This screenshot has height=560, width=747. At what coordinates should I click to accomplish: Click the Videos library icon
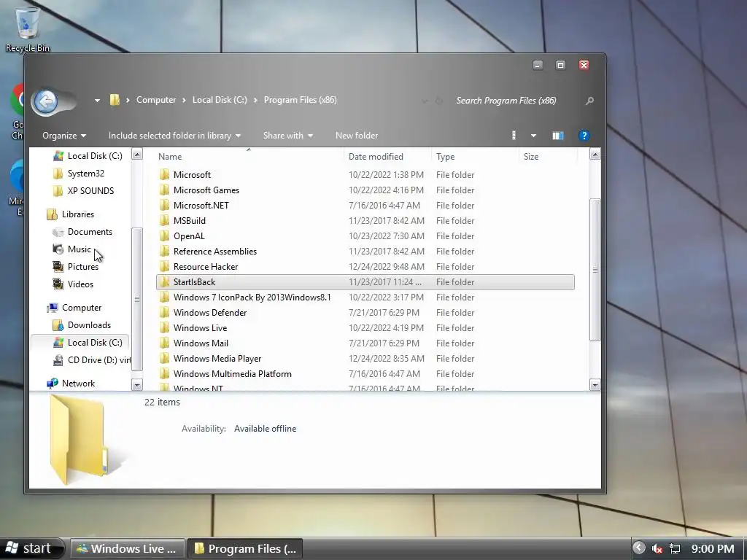(x=58, y=284)
